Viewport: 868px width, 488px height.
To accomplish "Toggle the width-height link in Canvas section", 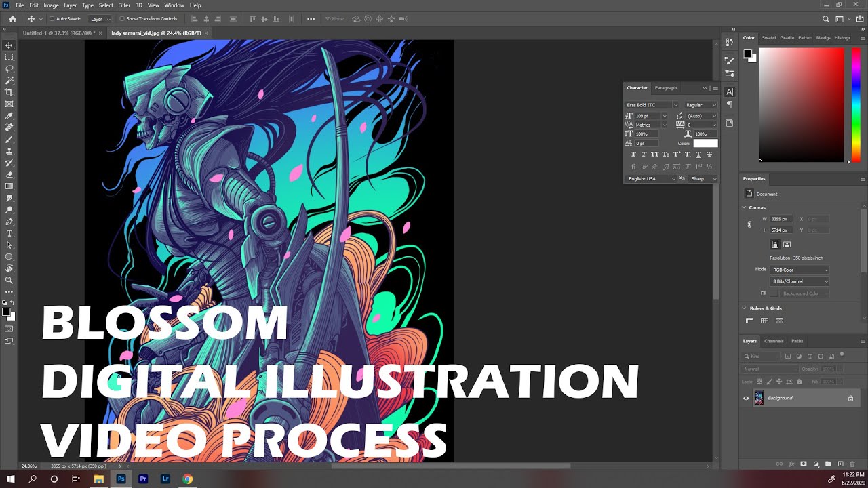I will [x=749, y=224].
